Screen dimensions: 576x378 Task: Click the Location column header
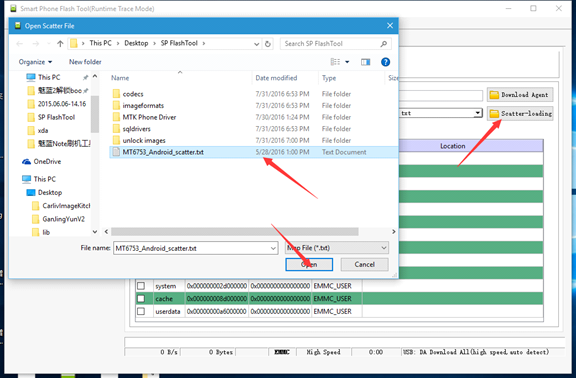point(452,146)
